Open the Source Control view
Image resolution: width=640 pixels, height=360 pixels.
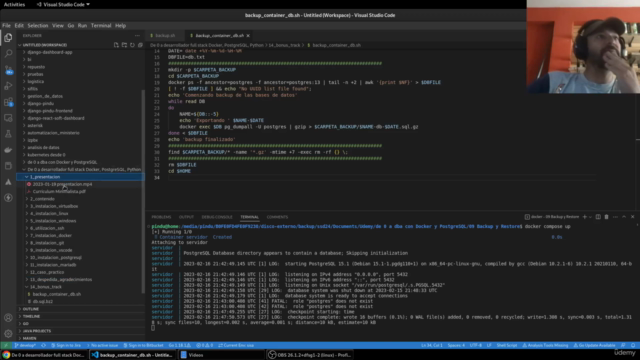(8, 70)
